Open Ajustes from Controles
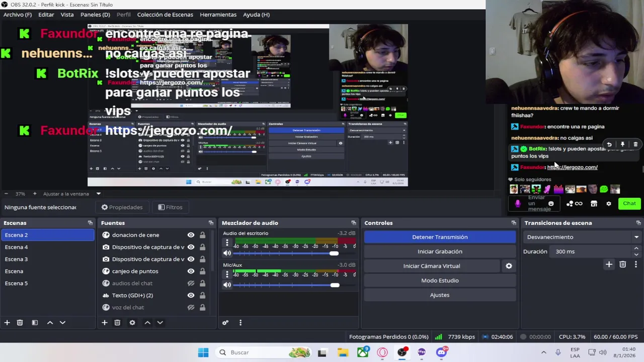 tap(440, 295)
